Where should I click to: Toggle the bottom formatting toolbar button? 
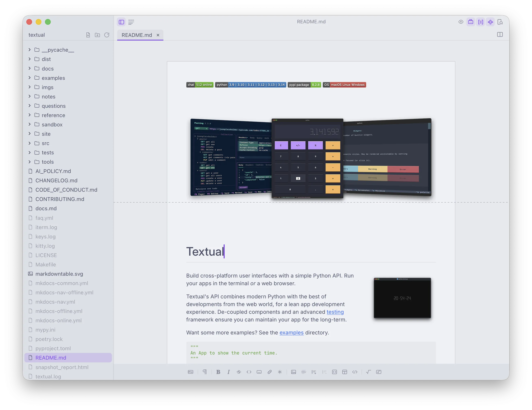[x=471, y=22]
